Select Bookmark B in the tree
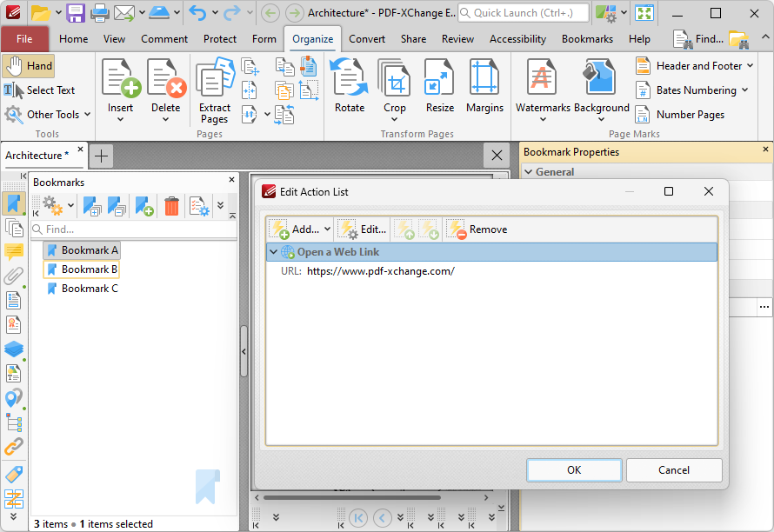Screen dimensions: 774x532 [x=82, y=269]
